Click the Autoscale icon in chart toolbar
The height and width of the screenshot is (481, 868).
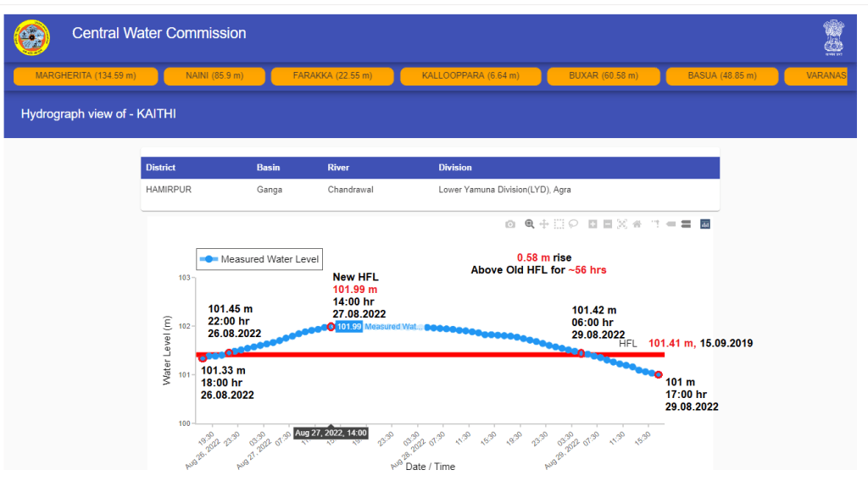[x=622, y=224]
